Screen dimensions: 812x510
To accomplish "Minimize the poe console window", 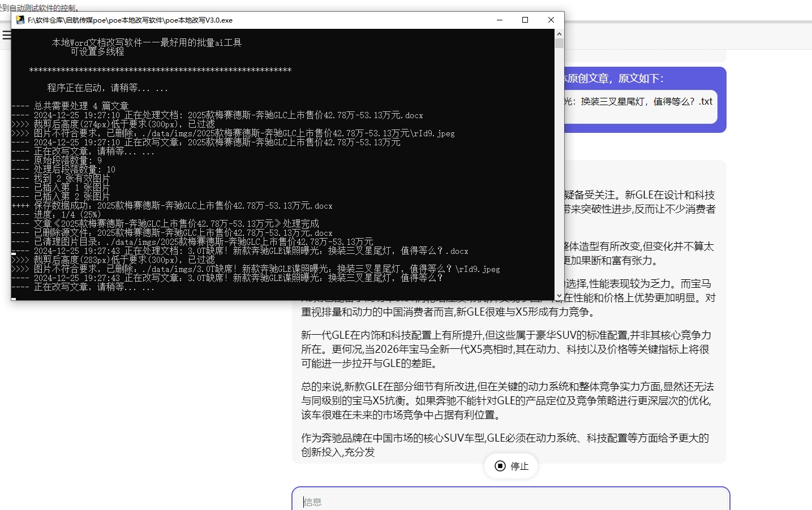I will click(500, 20).
